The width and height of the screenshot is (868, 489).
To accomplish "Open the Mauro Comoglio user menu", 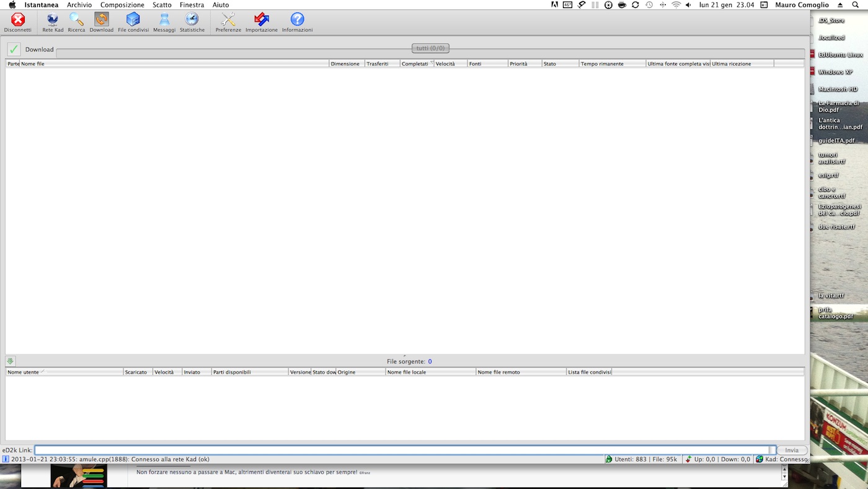I will (802, 5).
